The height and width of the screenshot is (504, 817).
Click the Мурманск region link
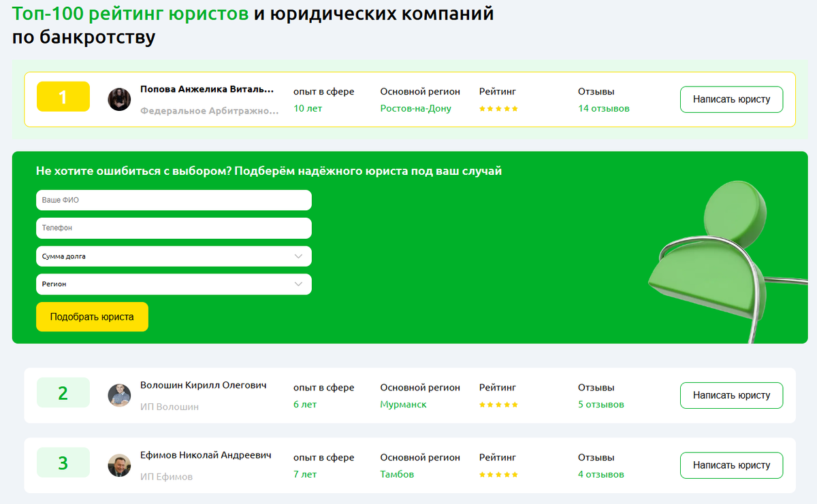402,405
